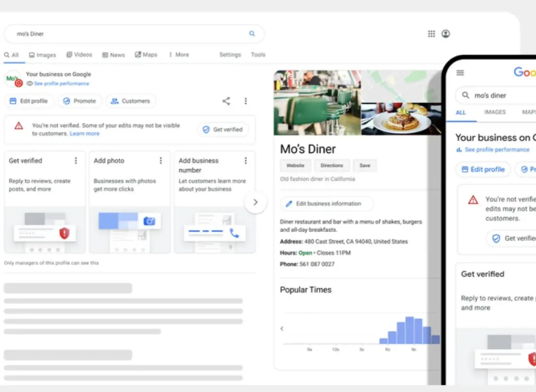
Task: Click the Add business number card illustration
Action: pyautogui.click(x=214, y=230)
